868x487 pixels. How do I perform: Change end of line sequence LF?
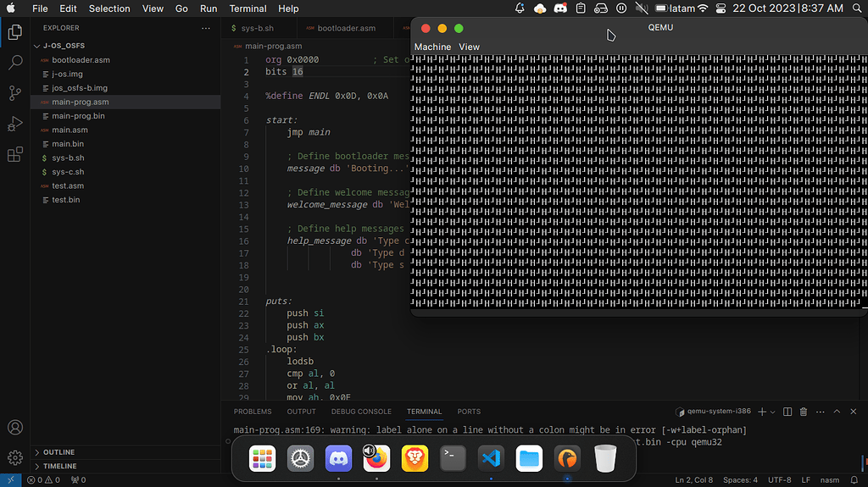click(805, 480)
